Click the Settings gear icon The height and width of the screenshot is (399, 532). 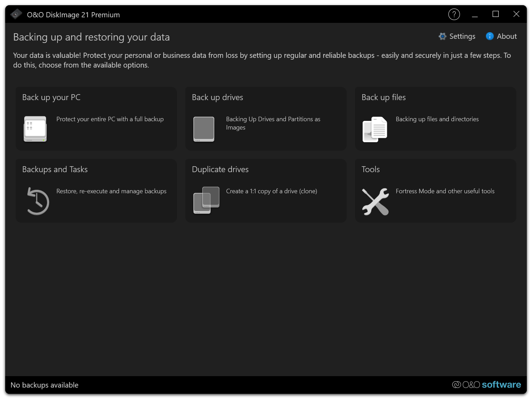(442, 36)
